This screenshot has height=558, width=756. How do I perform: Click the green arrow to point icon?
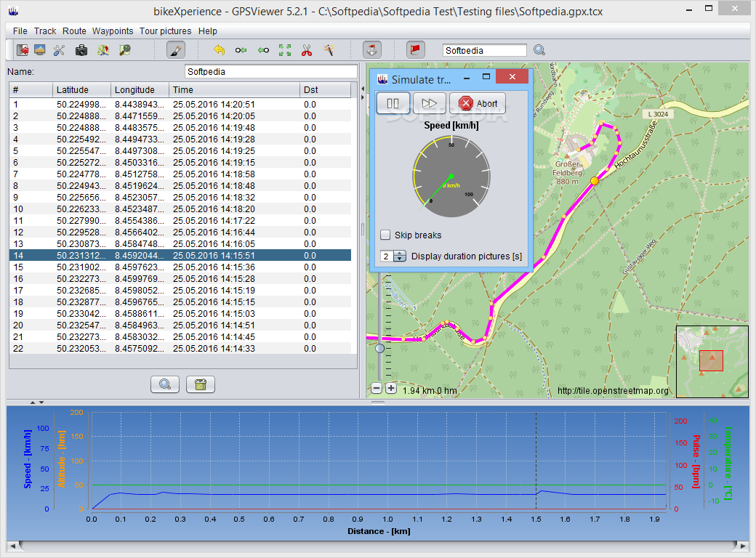click(263, 50)
